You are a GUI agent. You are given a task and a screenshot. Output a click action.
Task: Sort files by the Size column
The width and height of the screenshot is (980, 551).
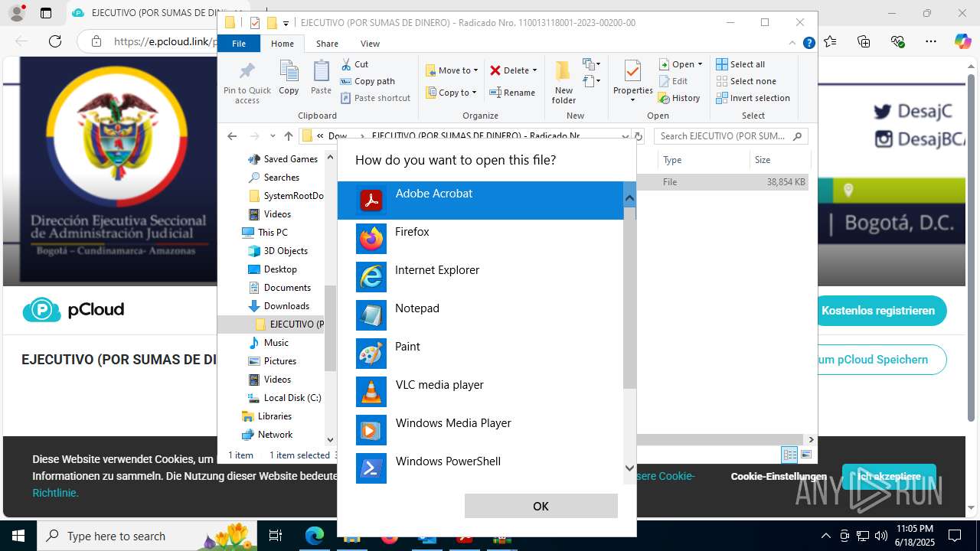[779, 160]
